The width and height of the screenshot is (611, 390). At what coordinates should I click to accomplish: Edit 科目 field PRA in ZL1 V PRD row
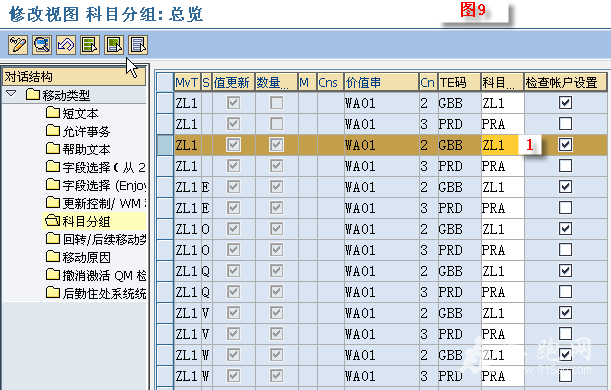coord(502,334)
